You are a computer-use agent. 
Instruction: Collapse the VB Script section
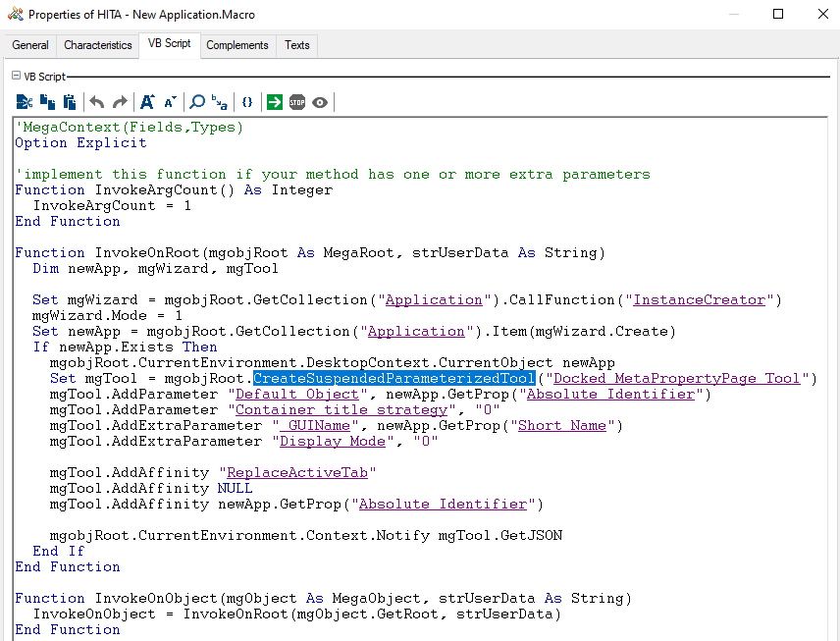tap(16, 76)
